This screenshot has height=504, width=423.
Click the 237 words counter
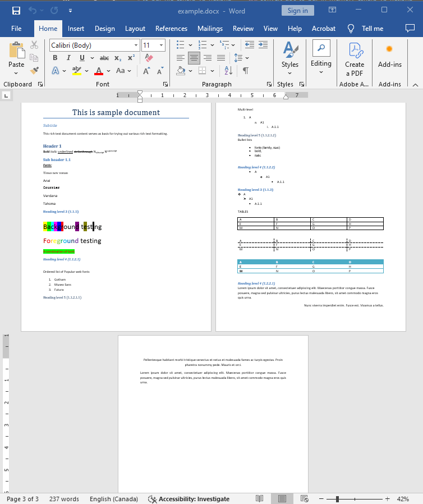64,499
